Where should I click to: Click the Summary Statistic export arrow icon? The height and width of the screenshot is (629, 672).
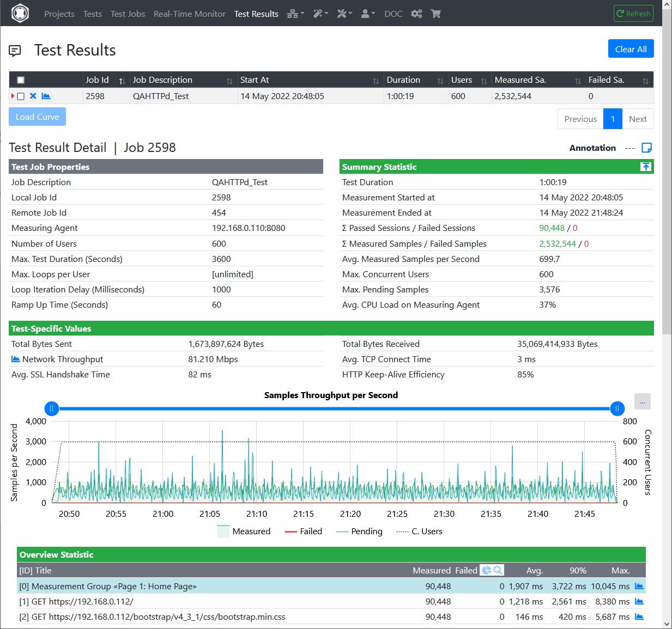pyautogui.click(x=646, y=167)
